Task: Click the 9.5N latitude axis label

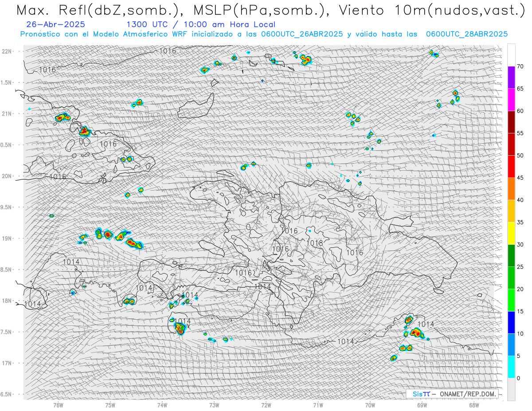Action: [7, 207]
